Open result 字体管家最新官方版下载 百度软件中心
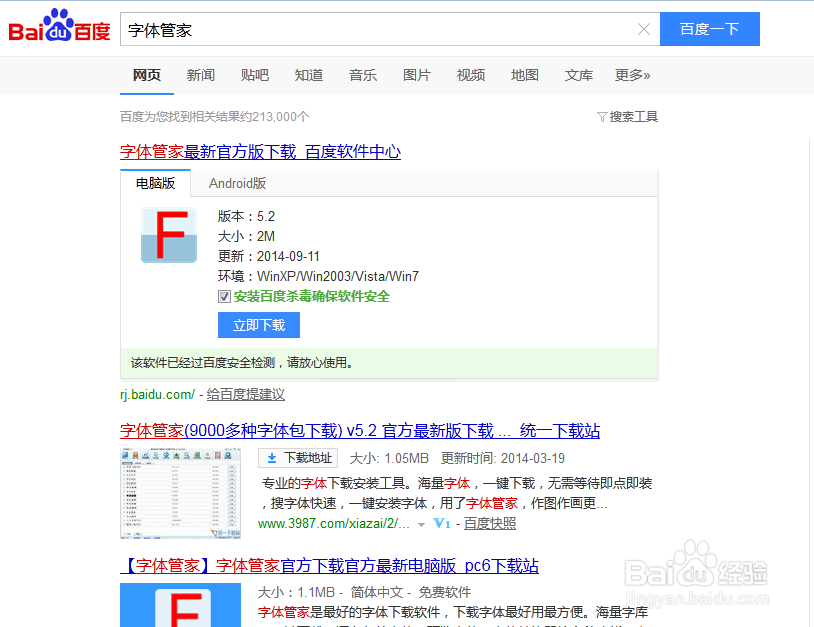This screenshot has height=627, width=814. 260,152
